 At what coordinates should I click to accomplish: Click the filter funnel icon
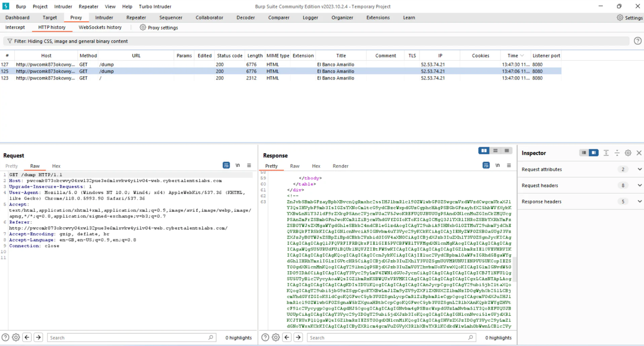point(10,41)
